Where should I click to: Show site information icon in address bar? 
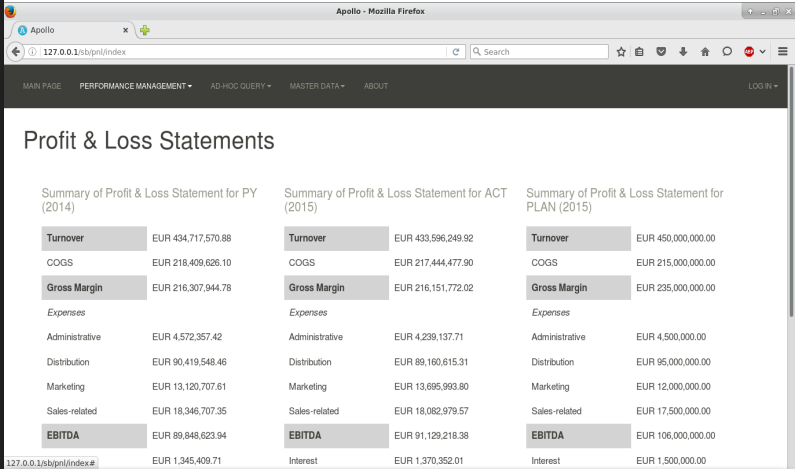32,52
